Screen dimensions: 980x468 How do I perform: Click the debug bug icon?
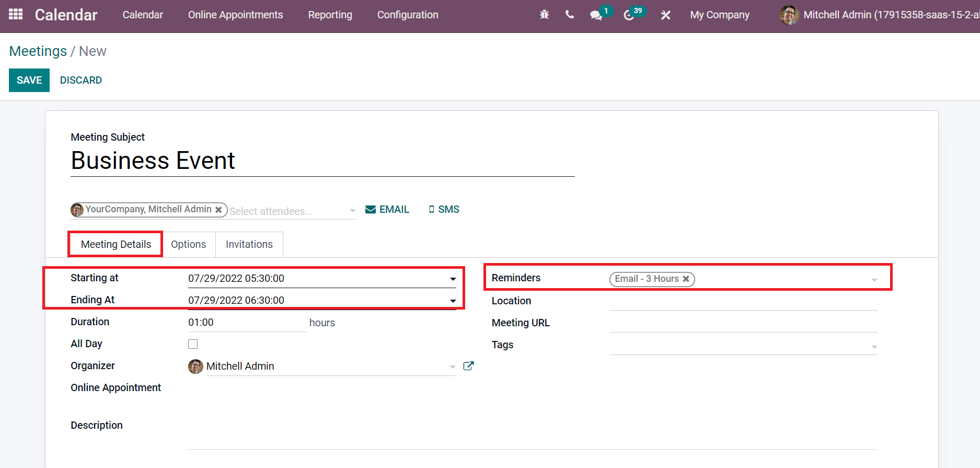pyautogui.click(x=544, y=15)
